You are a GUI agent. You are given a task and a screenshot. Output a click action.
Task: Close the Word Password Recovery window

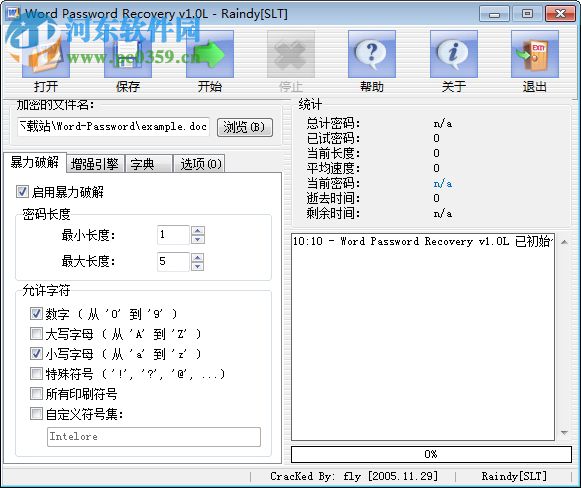(x=561, y=14)
